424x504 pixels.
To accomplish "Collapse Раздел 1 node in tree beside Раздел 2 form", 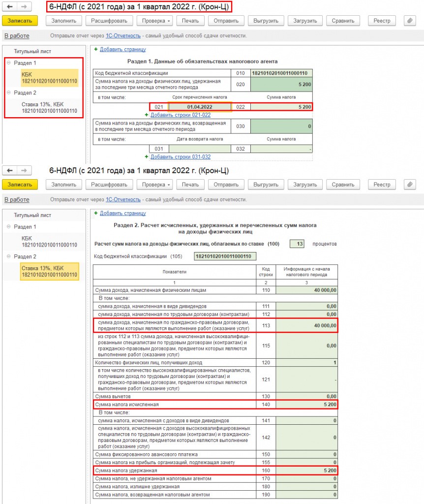I will pyautogui.click(x=9, y=227).
